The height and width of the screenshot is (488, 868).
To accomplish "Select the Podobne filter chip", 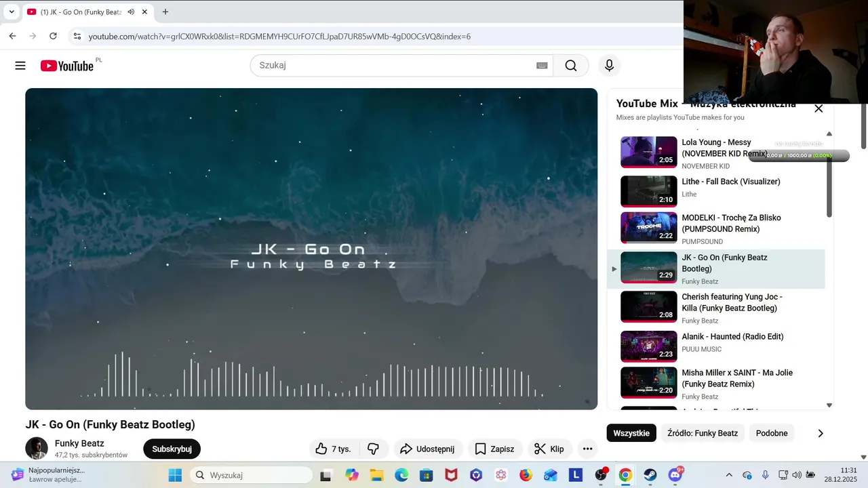I will [x=772, y=433].
